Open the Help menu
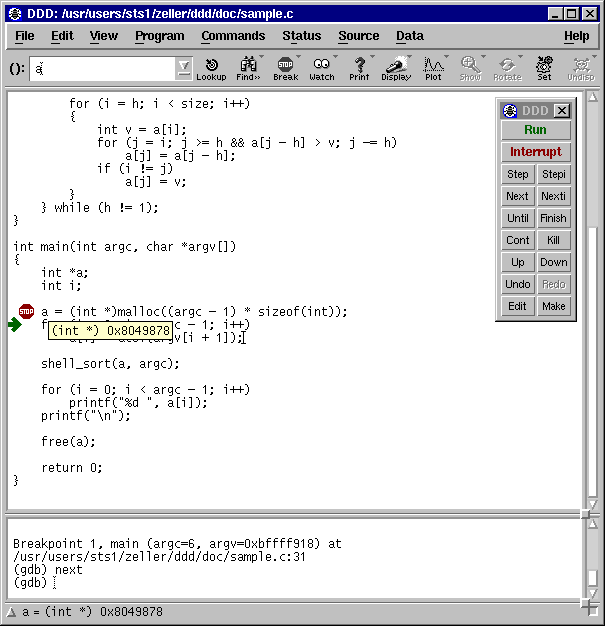This screenshot has height=626, width=605. pos(576,36)
